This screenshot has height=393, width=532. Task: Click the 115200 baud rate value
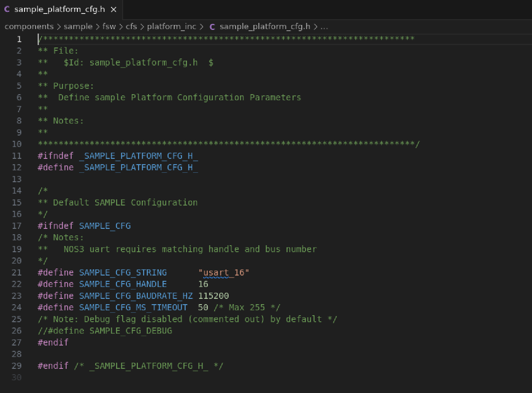(x=213, y=296)
